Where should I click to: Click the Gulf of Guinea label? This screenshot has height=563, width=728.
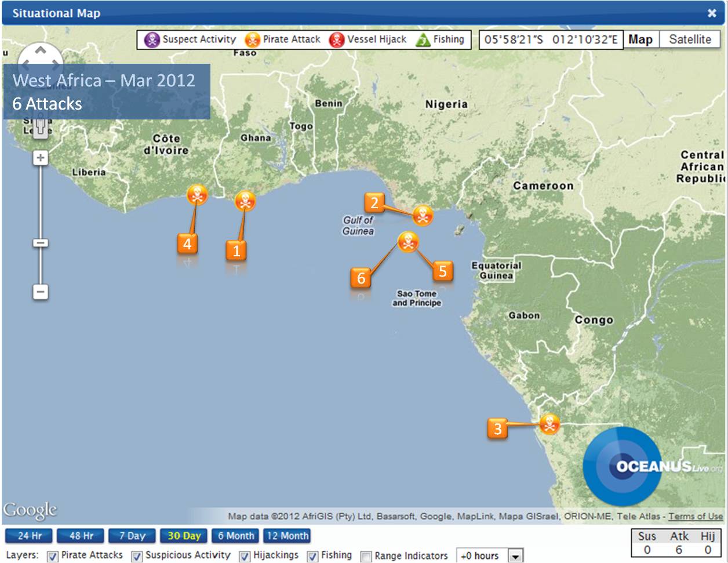click(358, 226)
